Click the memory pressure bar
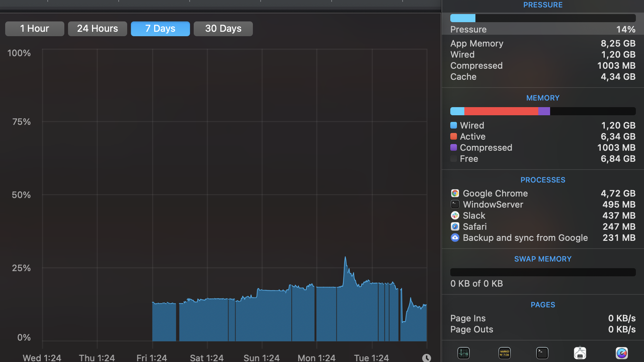Screen dimensions: 644x362 543,18
